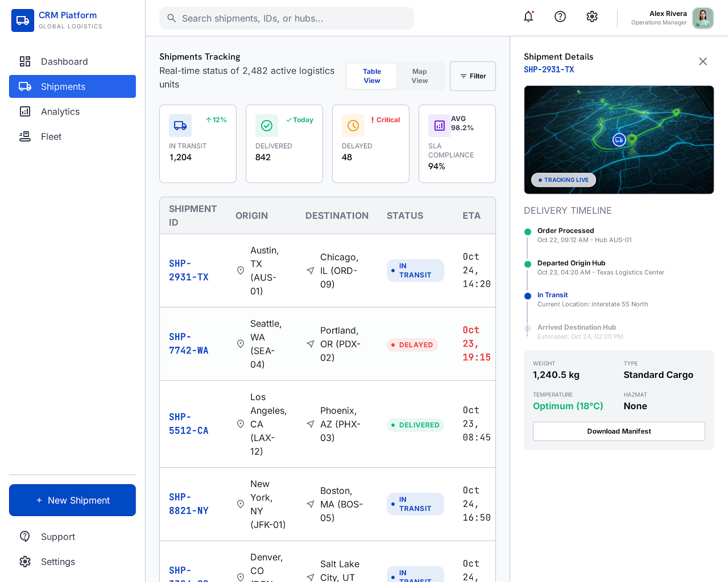This screenshot has width=728, height=582.
Task: Click the Tracking Live badge
Action: (x=563, y=180)
